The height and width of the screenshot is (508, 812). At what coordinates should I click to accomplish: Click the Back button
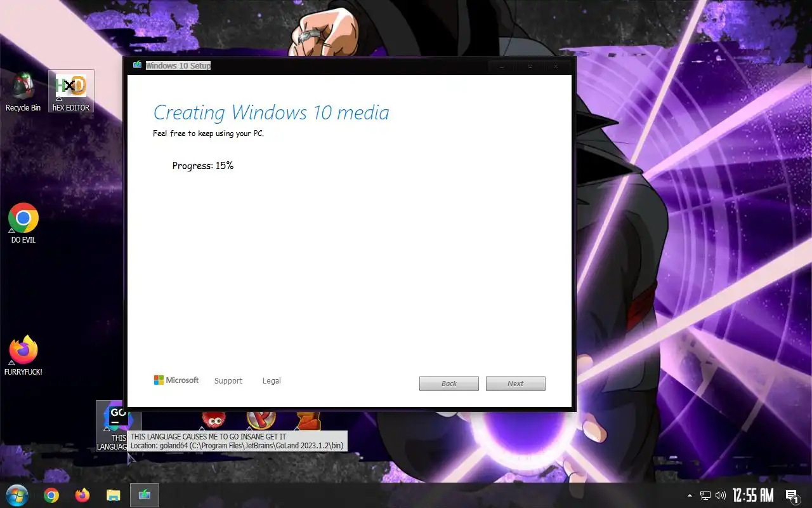(449, 384)
